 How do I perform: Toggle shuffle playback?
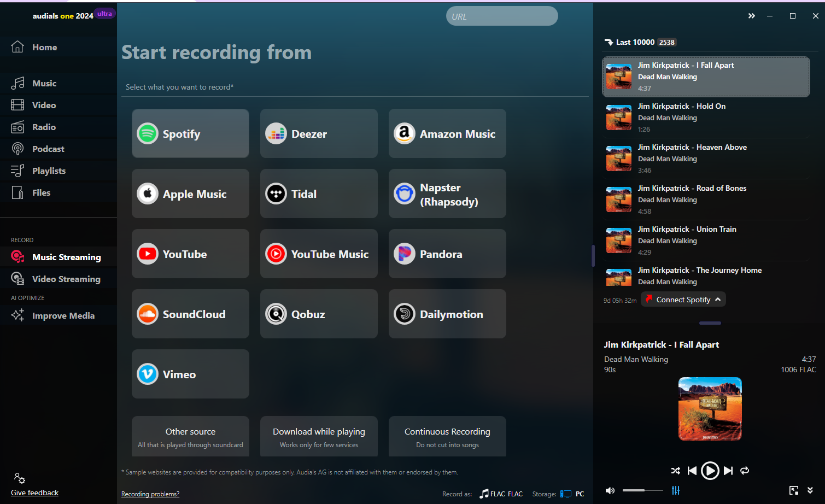(x=676, y=471)
